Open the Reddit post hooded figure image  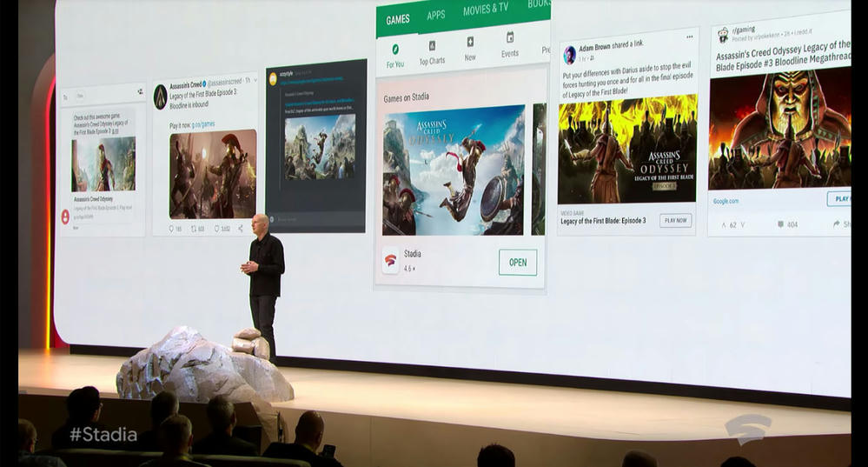pos(779,129)
